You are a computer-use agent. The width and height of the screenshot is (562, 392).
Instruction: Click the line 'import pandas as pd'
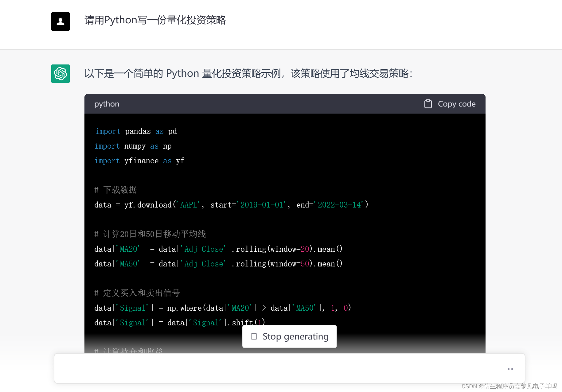[136, 131]
